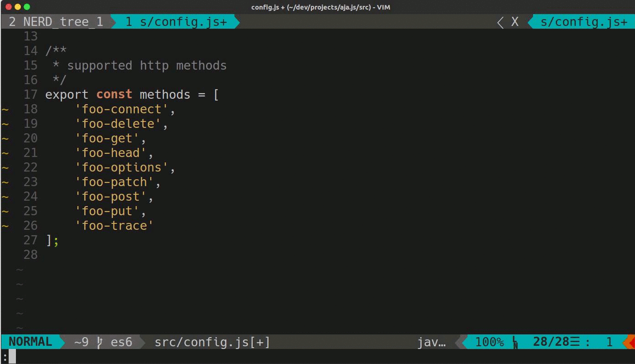The width and height of the screenshot is (635, 364).
Task: Click the methods identifier on line 17
Action: click(165, 95)
